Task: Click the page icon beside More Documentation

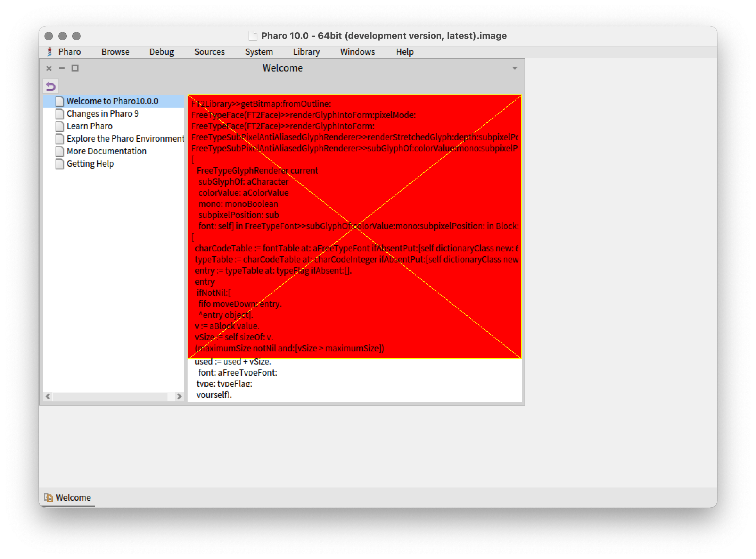Action: tap(59, 151)
